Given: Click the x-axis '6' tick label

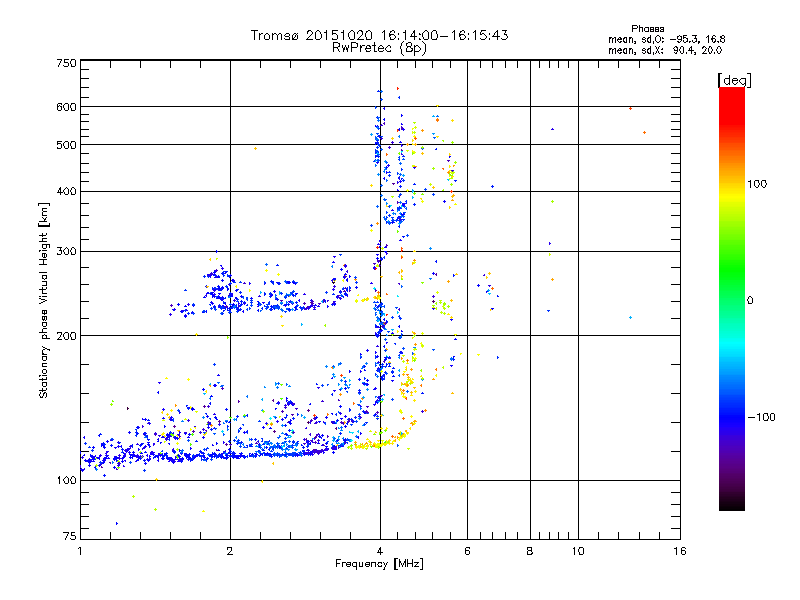Looking at the screenshot, I should [x=467, y=551].
